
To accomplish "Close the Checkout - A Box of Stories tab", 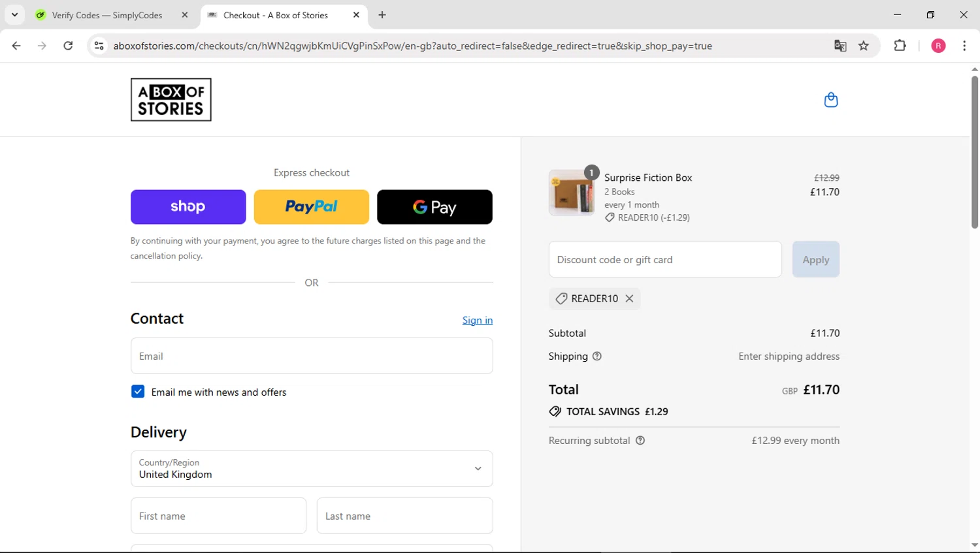I will coord(356,15).
